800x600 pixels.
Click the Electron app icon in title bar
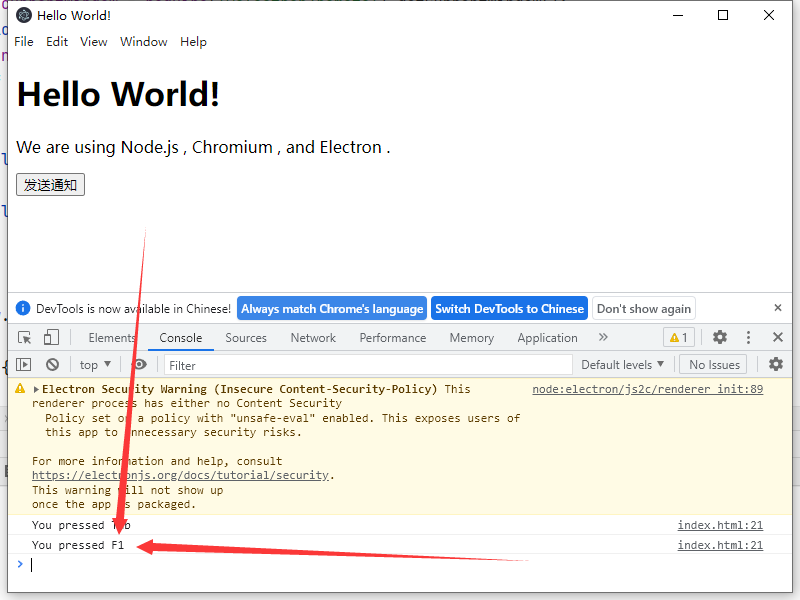(x=24, y=15)
